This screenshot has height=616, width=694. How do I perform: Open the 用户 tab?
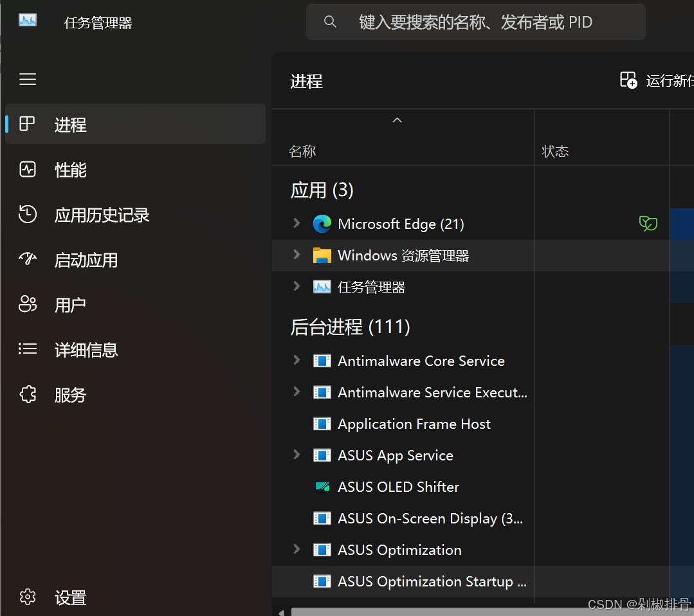[x=136, y=305]
